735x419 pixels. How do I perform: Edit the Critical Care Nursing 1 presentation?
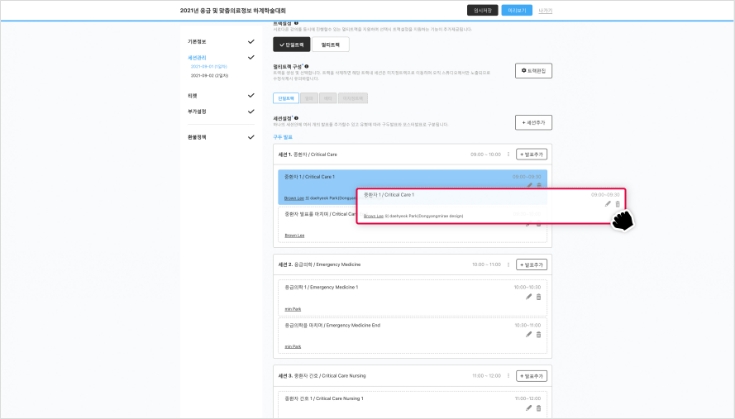529,407
